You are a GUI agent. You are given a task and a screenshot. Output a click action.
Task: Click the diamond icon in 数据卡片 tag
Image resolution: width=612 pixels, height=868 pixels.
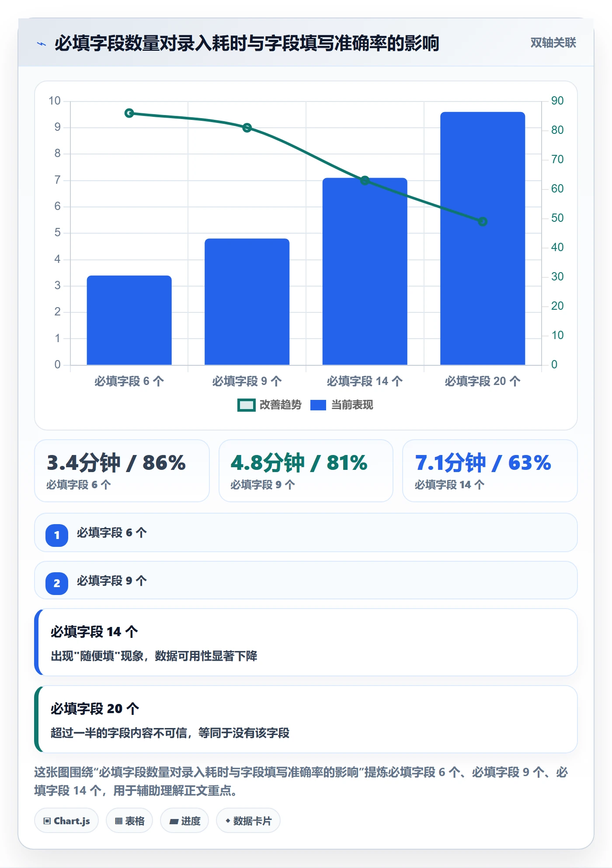click(228, 821)
